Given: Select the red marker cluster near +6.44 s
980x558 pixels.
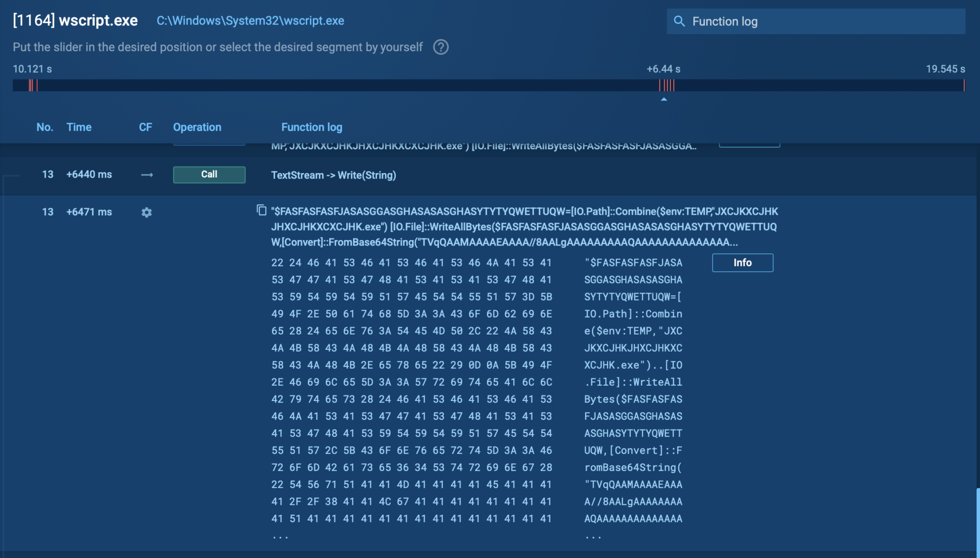Looking at the screenshot, I should click(667, 85).
